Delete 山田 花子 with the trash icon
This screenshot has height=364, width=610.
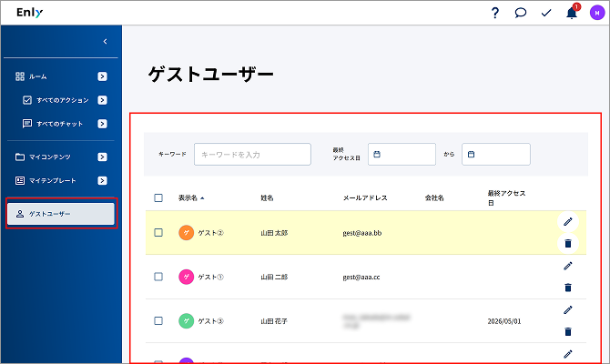(x=568, y=332)
